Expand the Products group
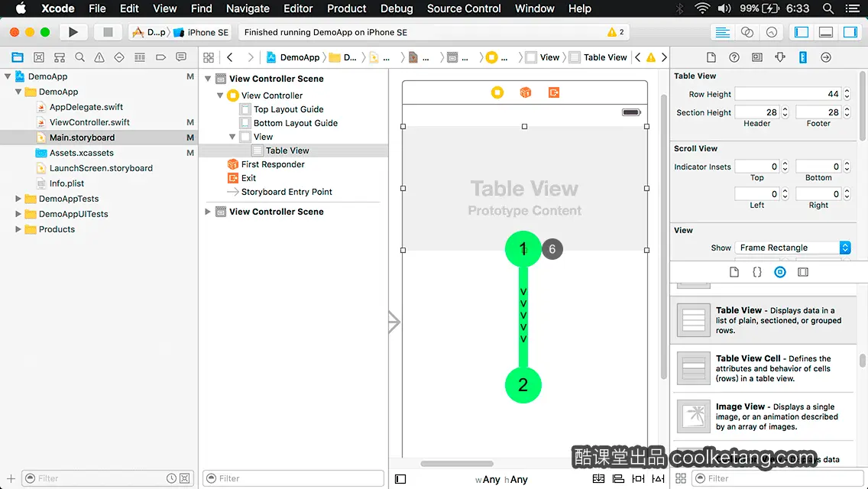The width and height of the screenshot is (868, 489). pyautogui.click(x=18, y=229)
